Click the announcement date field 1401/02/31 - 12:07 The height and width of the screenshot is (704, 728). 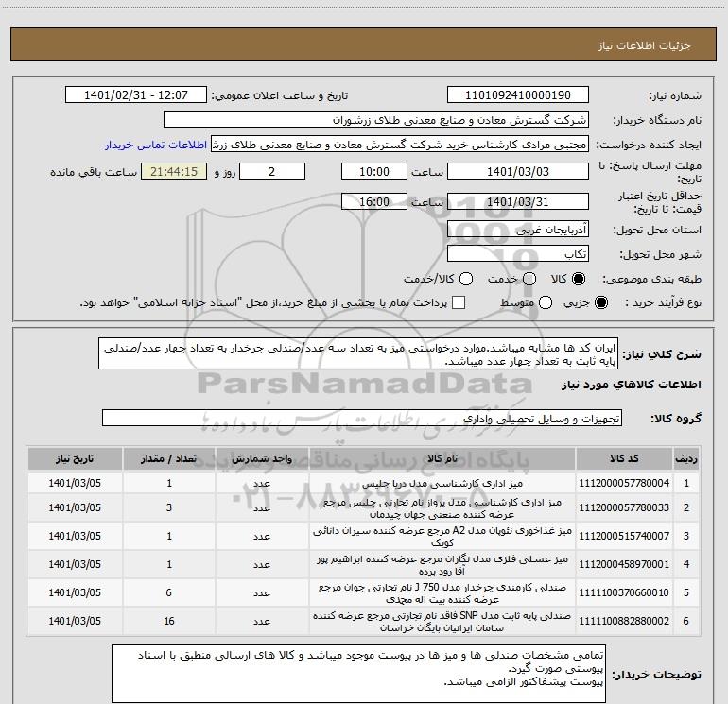136,95
